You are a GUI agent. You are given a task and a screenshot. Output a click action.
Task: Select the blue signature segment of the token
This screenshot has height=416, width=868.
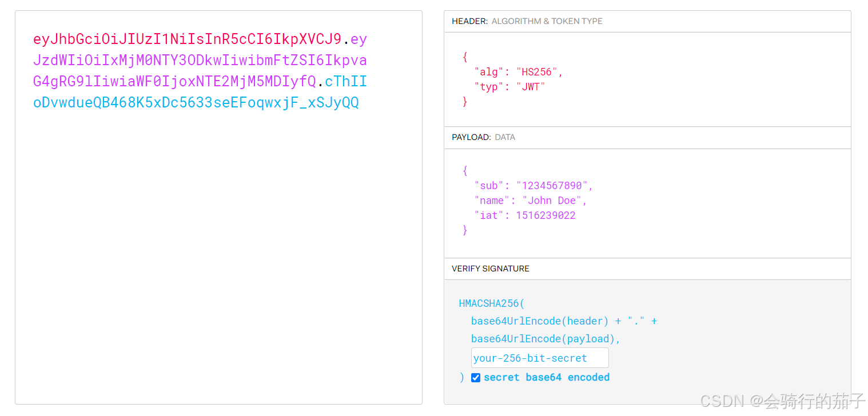click(x=194, y=102)
